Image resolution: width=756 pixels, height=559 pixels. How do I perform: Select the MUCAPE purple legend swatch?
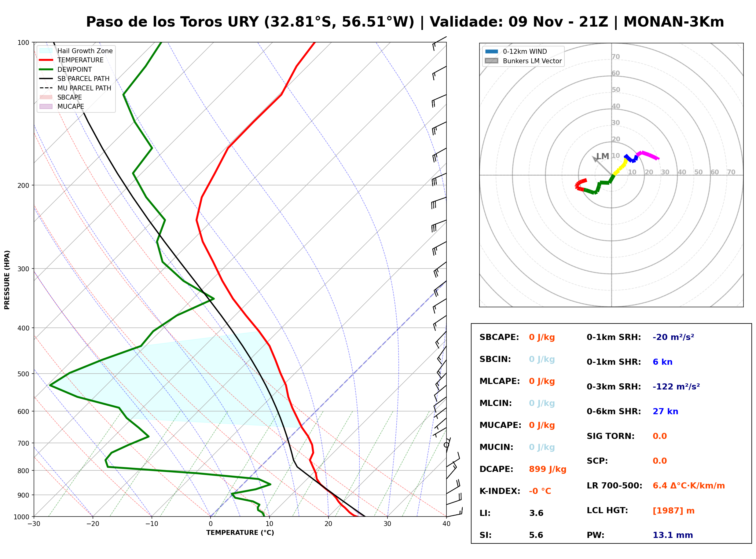coord(46,106)
